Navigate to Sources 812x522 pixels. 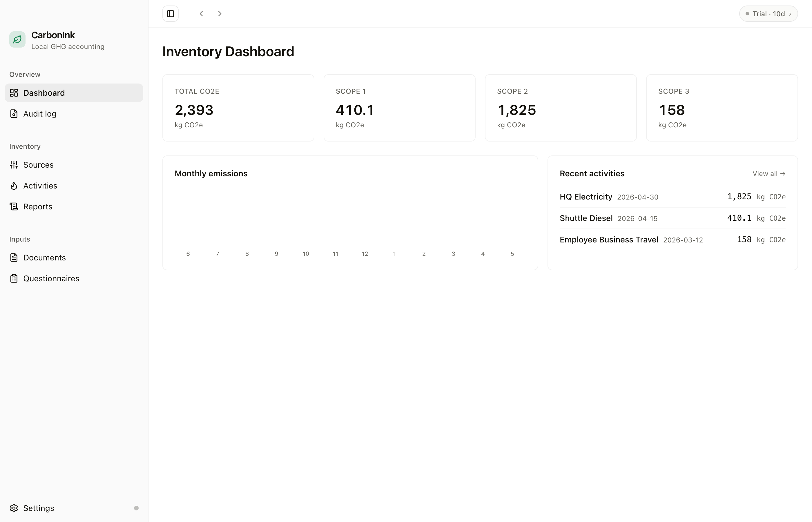(74, 165)
